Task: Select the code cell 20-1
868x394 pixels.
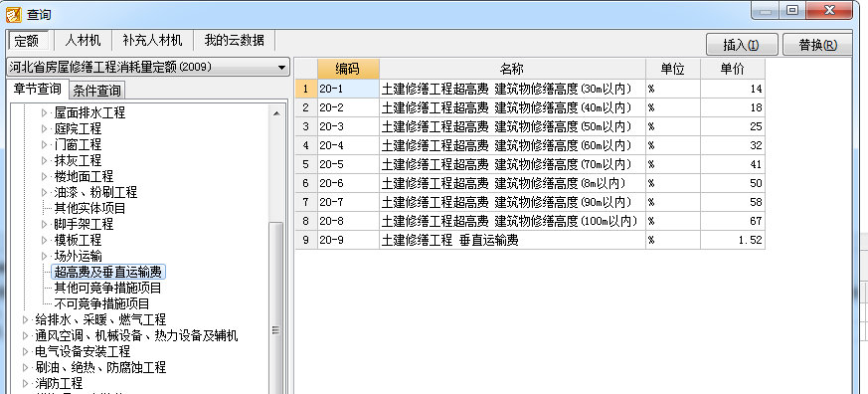Action: coord(348,89)
